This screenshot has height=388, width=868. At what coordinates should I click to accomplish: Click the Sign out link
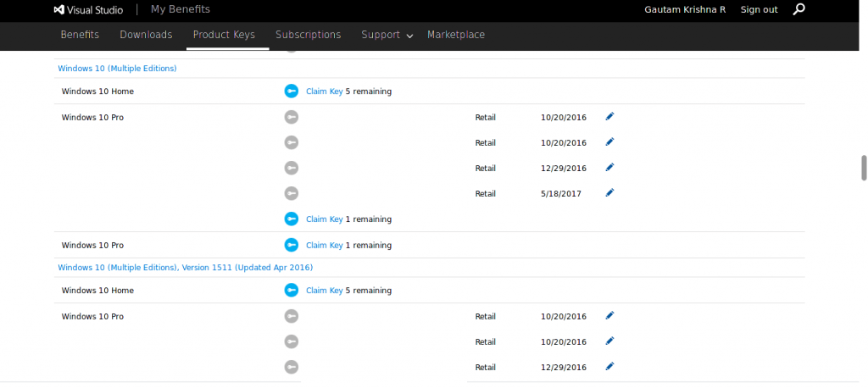tap(759, 9)
